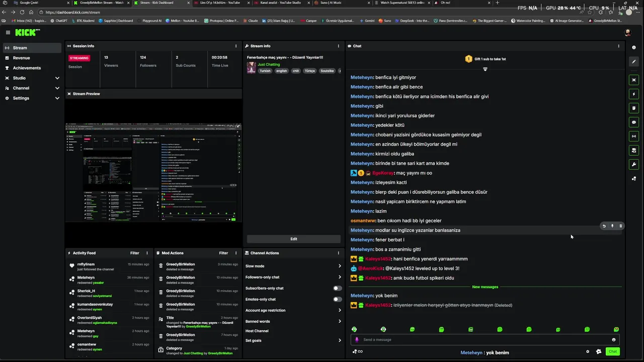Open Banned words settings
The width and height of the screenshot is (644, 362).
pyautogui.click(x=293, y=321)
